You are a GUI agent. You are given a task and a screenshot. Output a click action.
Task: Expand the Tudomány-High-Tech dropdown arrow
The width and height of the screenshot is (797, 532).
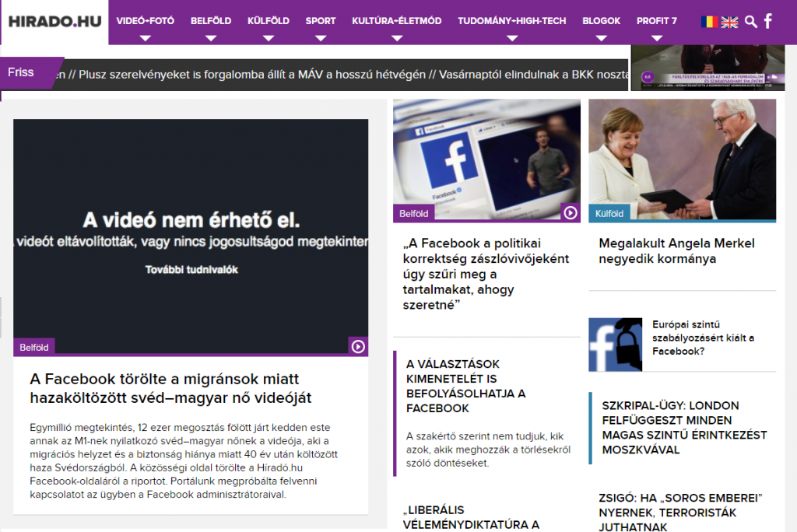click(512, 37)
